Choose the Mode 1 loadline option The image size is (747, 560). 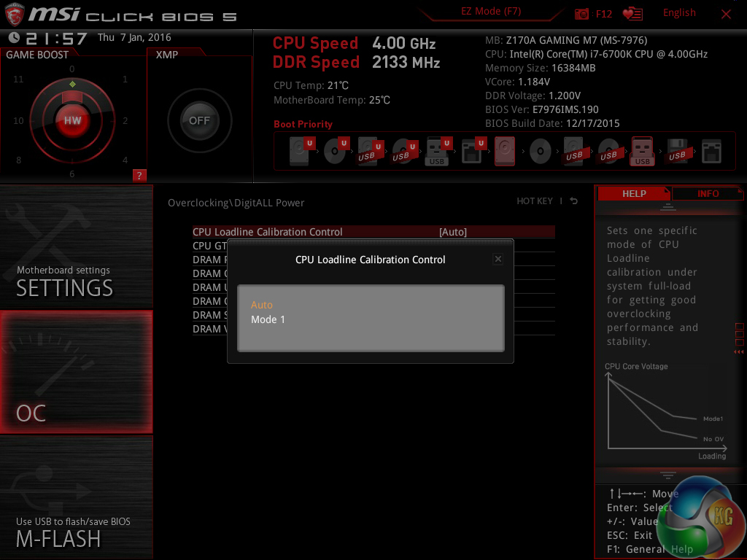(268, 319)
